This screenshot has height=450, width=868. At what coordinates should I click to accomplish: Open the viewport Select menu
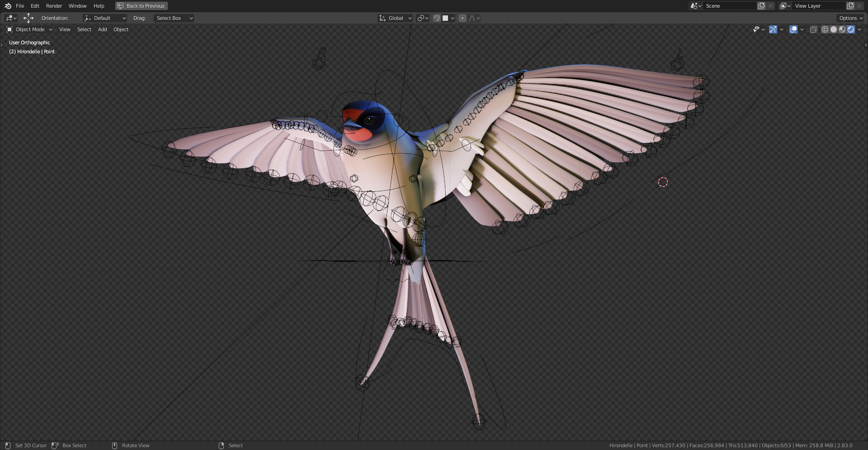pos(84,29)
